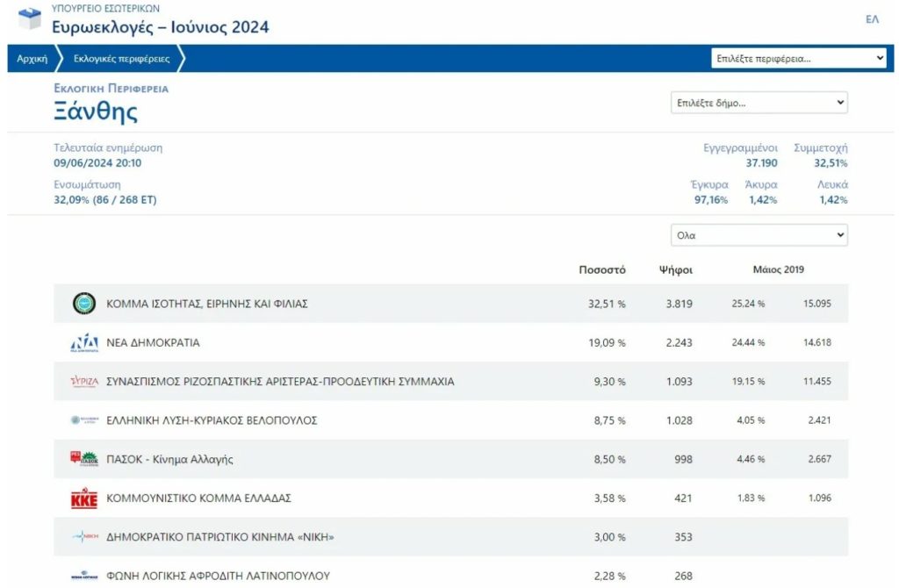Click the ΠΑΣΟΚ party logo
Viewport: 899px width, 588px height.
click(84, 458)
